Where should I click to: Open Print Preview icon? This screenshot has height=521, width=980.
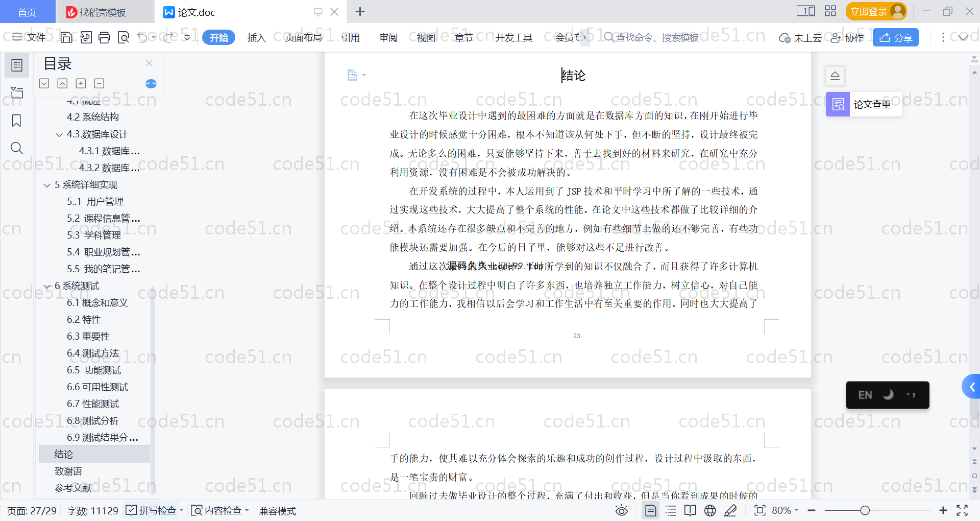point(124,37)
